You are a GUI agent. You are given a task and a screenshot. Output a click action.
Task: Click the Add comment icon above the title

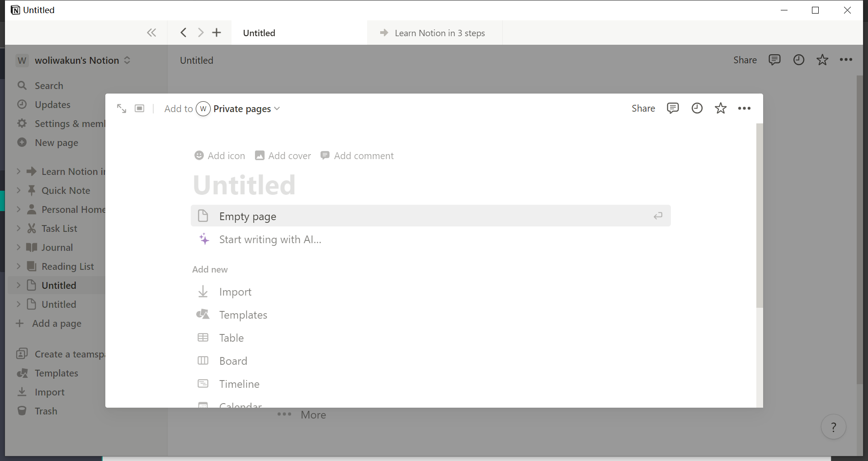point(325,155)
